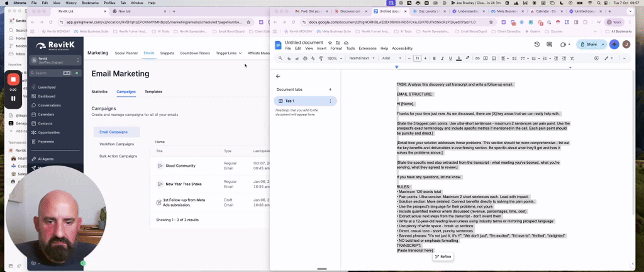This screenshot has height=272, width=644.
Task: Open the comments panel icon in Docs
Action: click(549, 44)
